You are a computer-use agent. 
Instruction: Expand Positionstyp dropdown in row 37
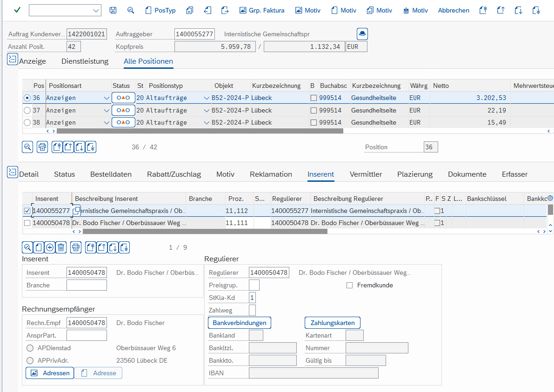tap(207, 110)
